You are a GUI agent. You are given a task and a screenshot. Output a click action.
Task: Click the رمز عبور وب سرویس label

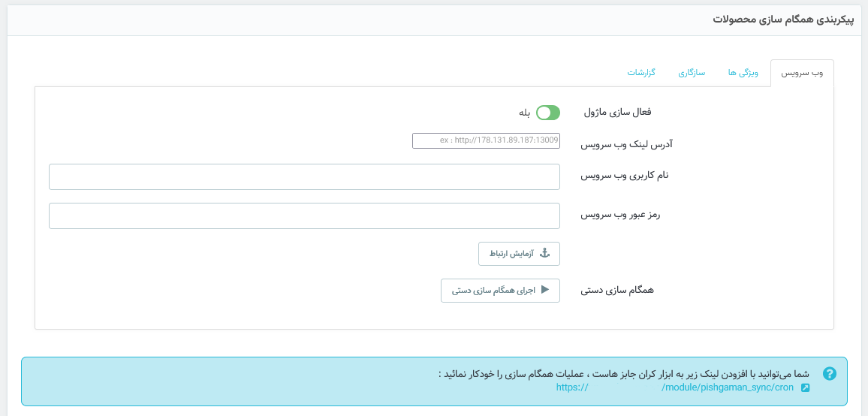(x=620, y=214)
